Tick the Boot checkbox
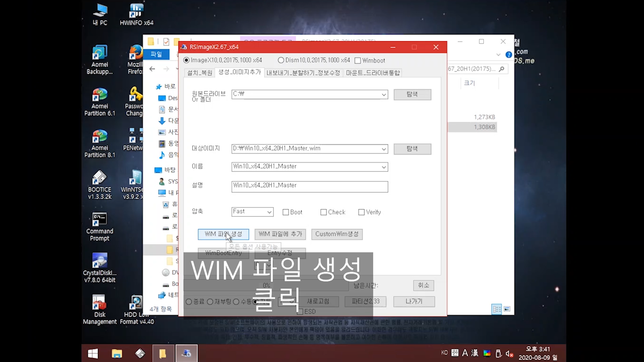644x362 pixels. point(285,212)
